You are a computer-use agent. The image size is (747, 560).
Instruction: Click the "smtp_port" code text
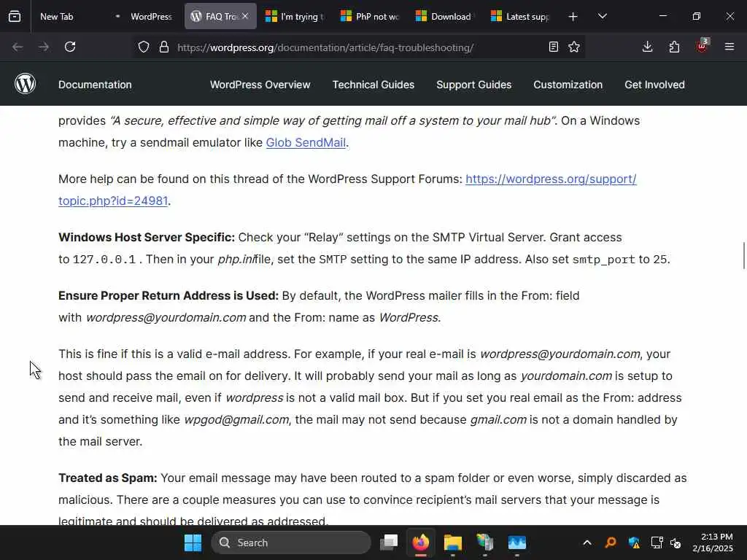(603, 260)
